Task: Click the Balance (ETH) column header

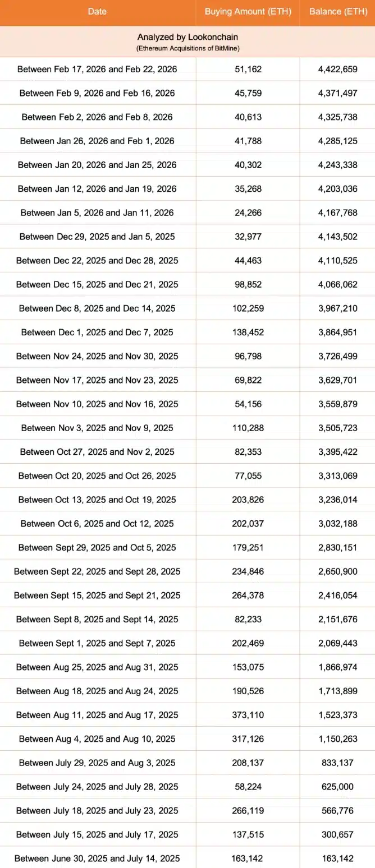Action: [337, 12]
